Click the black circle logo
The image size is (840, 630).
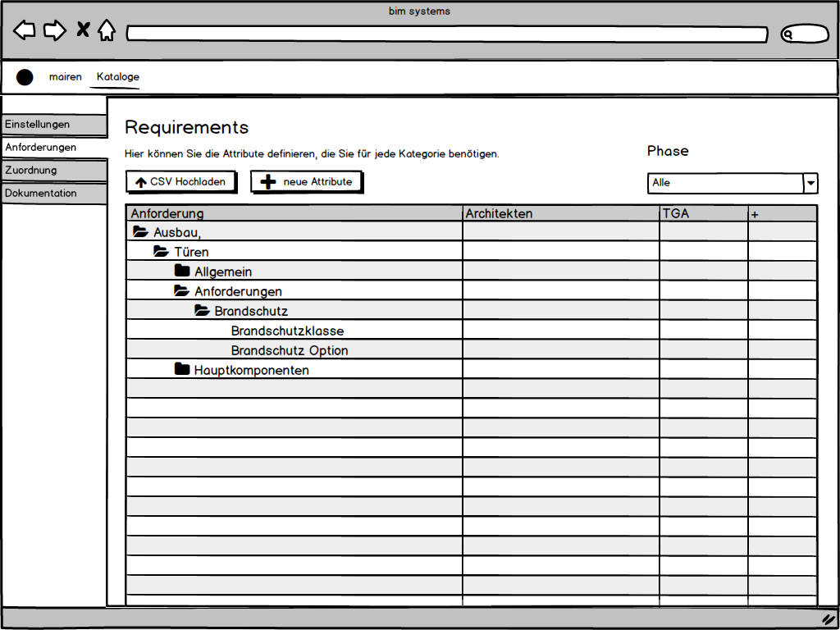pos(25,77)
